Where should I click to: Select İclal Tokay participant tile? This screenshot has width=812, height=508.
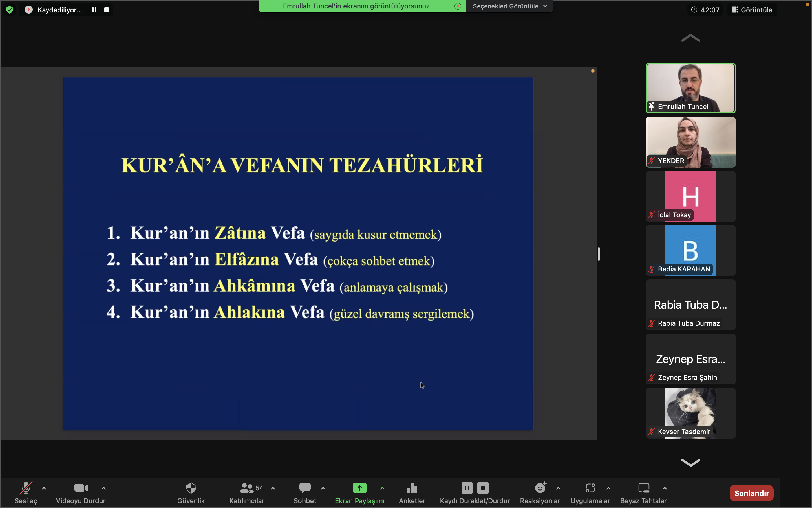point(690,196)
